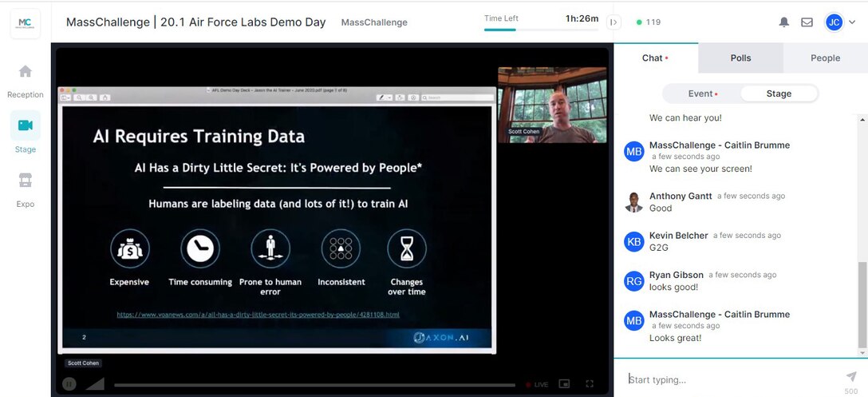Open the voanews.com link on slide
The image size is (868, 397).
[258, 315]
